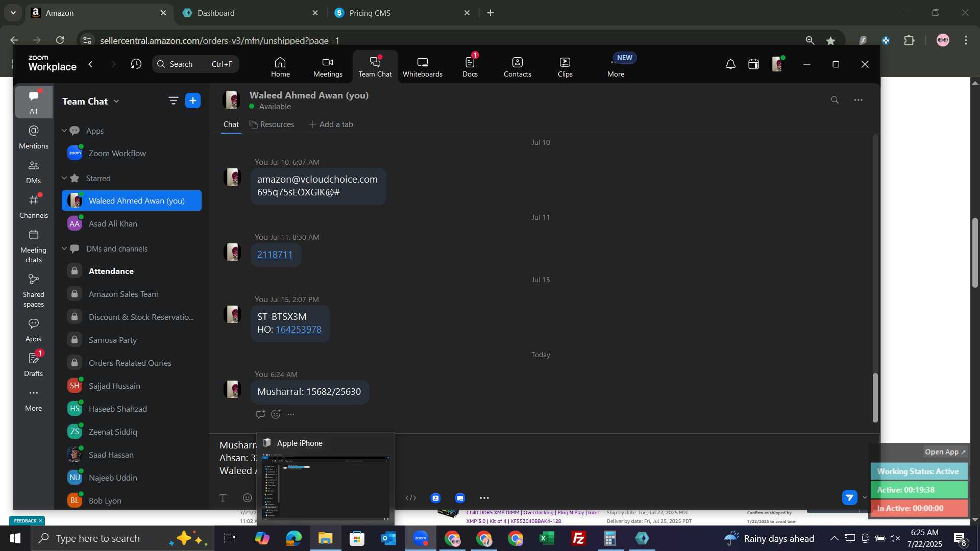Open the Home tab in Zoom
The height and width of the screenshot is (551, 980).
click(280, 67)
